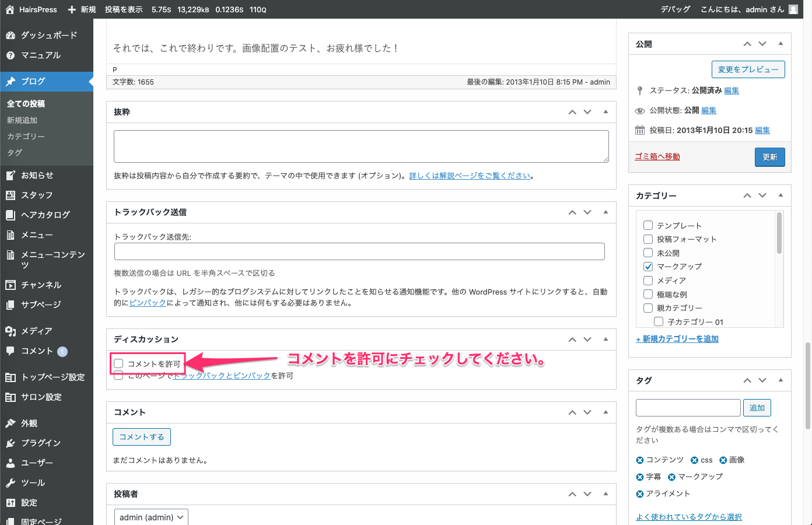Check the テンプレート category checkbox
The width and height of the screenshot is (812, 525).
click(648, 225)
